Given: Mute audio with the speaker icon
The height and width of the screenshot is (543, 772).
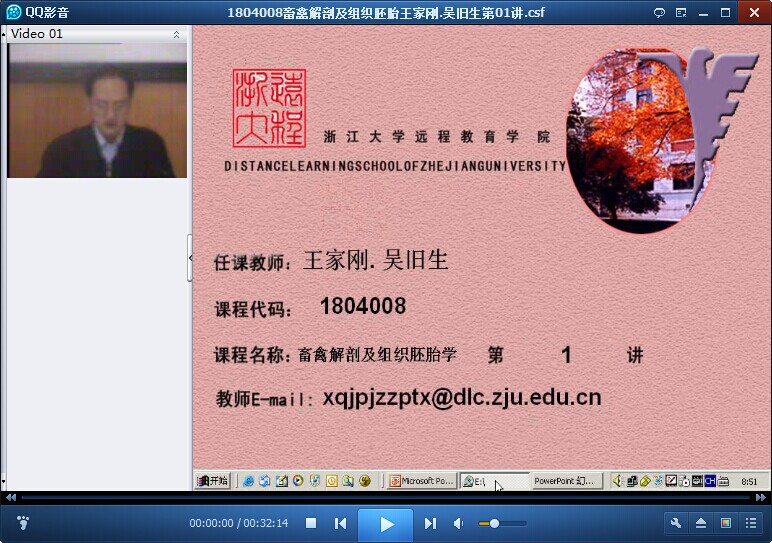Looking at the screenshot, I should pyautogui.click(x=458, y=523).
